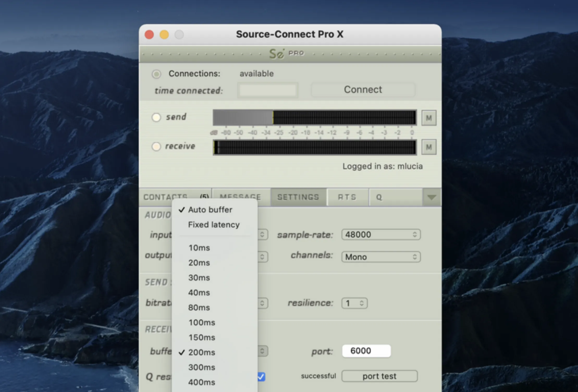Choose the 20ms buffer option
This screenshot has width=578, height=392.
(x=214, y=263)
